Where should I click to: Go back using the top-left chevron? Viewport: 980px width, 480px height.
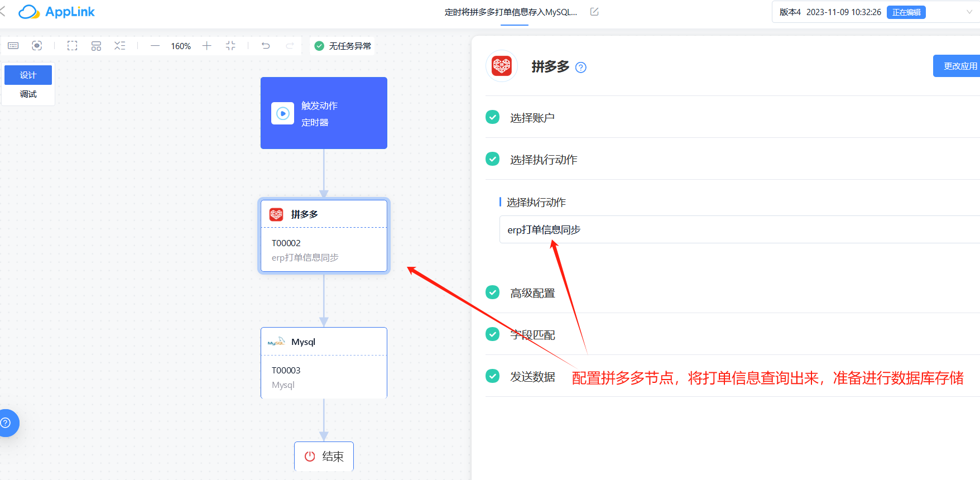click(x=3, y=12)
